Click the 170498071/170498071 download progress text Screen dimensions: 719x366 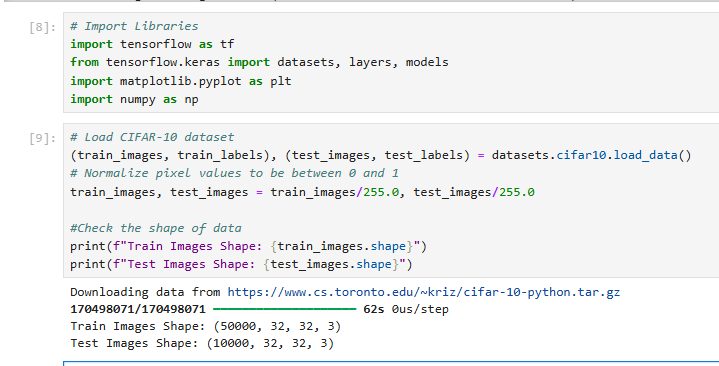pos(138,309)
